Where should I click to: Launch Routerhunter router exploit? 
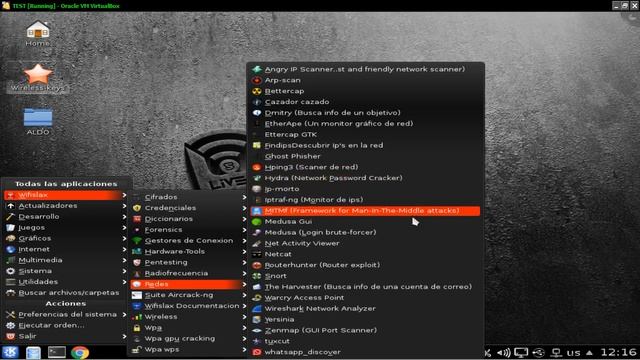click(365, 265)
